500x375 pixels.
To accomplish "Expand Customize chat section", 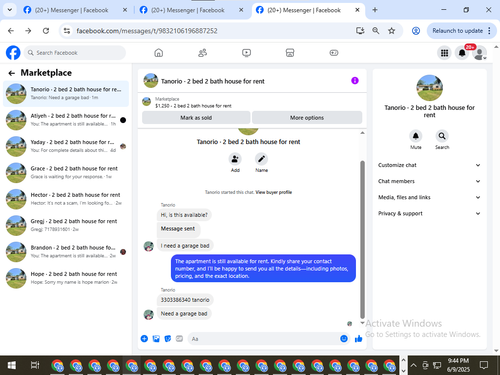I will coord(429,165).
